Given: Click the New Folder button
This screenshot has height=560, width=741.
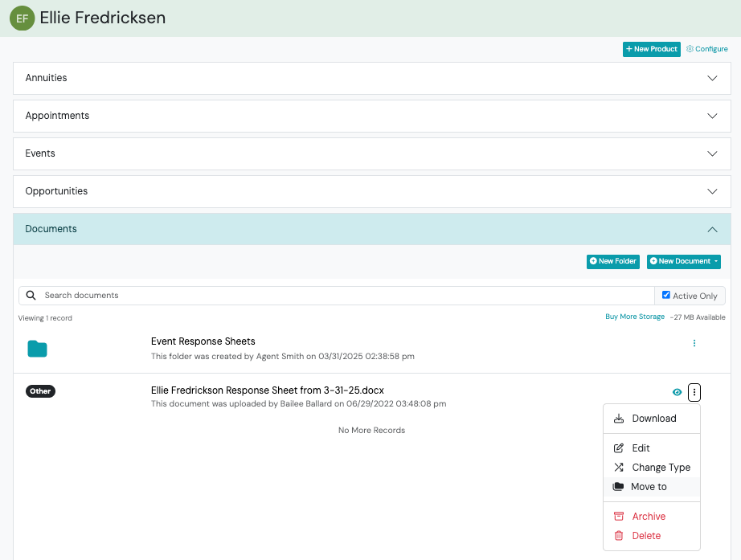Looking at the screenshot, I should pos(613,261).
